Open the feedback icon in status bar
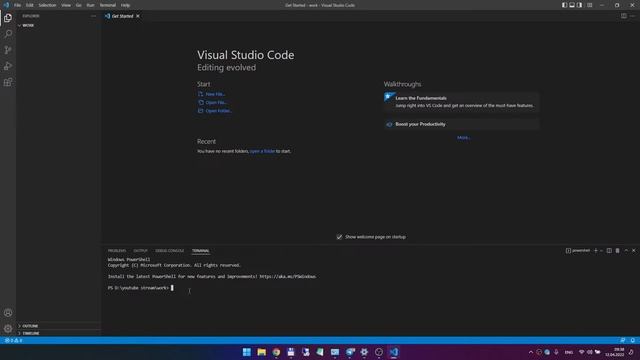 (x=622, y=340)
